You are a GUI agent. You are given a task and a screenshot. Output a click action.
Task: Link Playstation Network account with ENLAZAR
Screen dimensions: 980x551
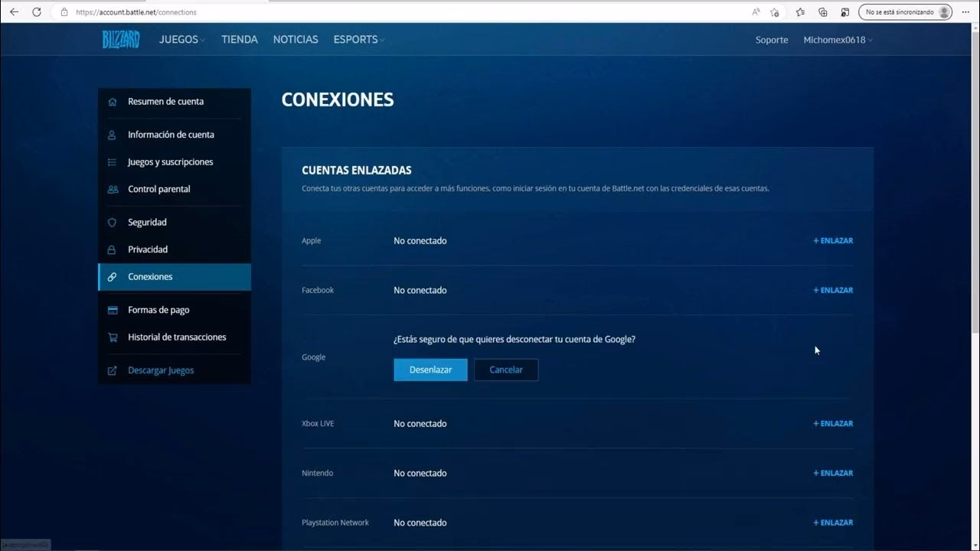coord(833,523)
